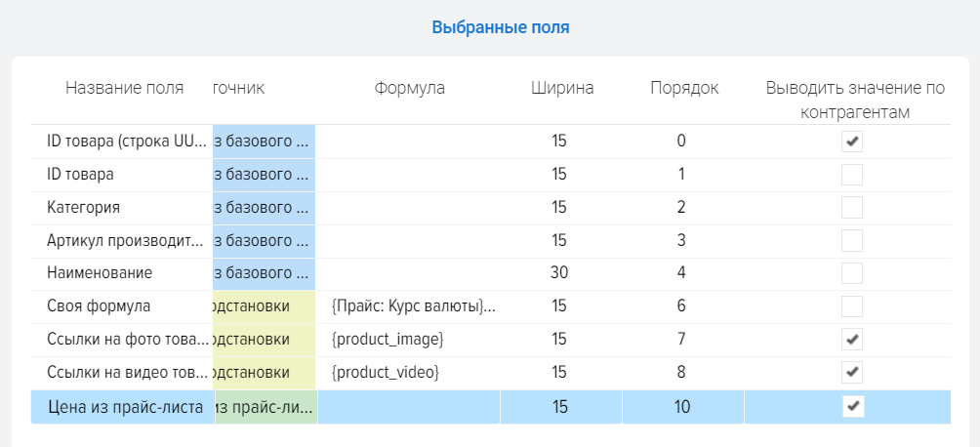Viewport: 980px width, 447px height.
Task: Click the 'Выбранные поля' heading
Action: tap(501, 27)
